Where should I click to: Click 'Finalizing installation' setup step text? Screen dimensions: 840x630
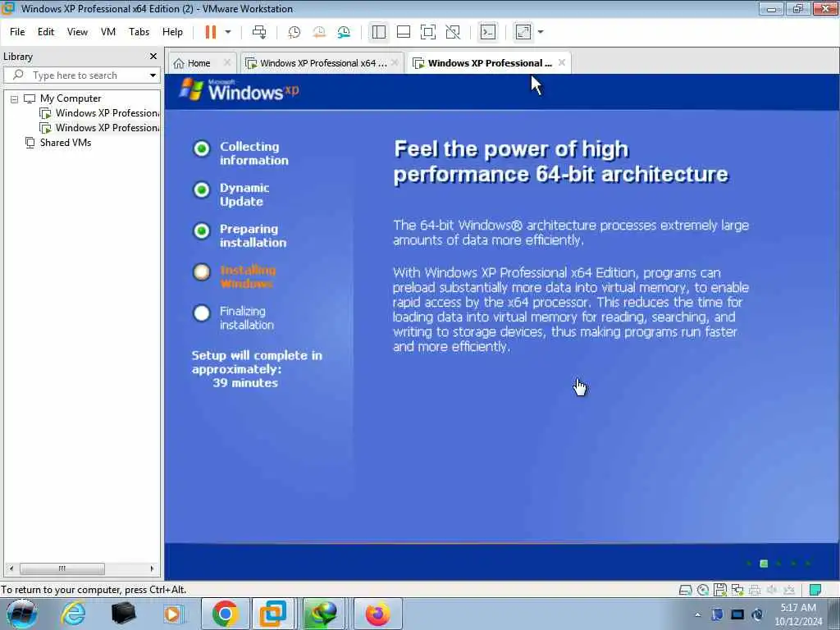pyautogui.click(x=247, y=318)
